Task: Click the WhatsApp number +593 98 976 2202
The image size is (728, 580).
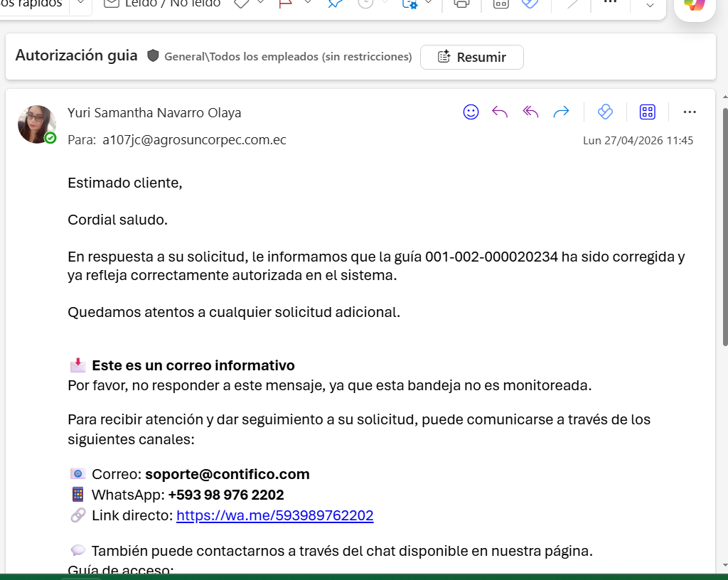Action: [225, 495]
